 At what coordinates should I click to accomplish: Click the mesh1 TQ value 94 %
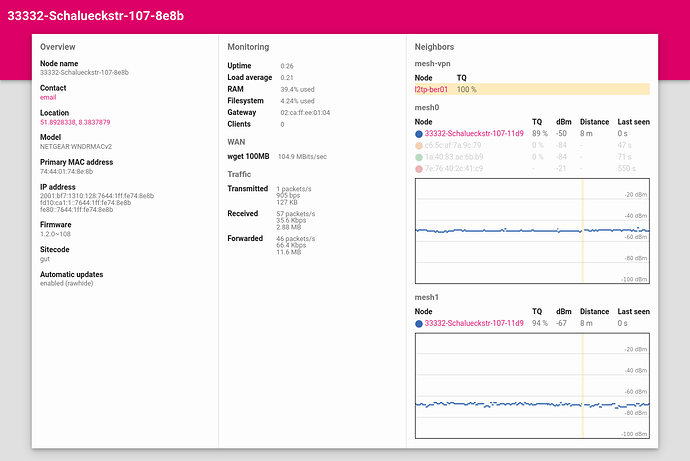click(540, 323)
